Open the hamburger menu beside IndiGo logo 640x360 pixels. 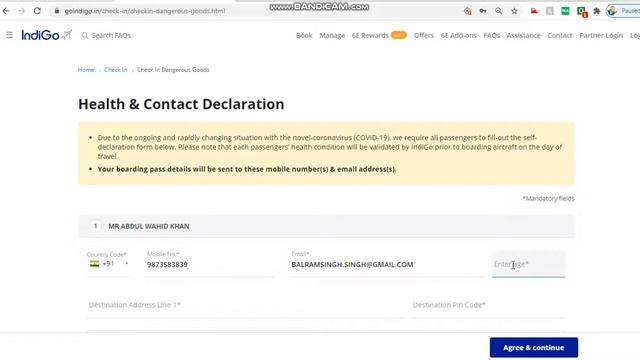tap(9, 35)
